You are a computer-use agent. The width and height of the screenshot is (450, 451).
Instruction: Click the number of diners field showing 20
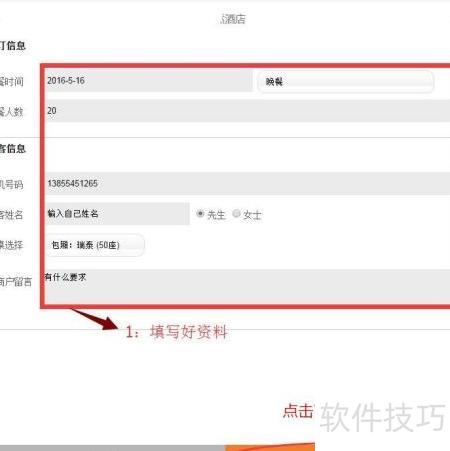click(248, 111)
